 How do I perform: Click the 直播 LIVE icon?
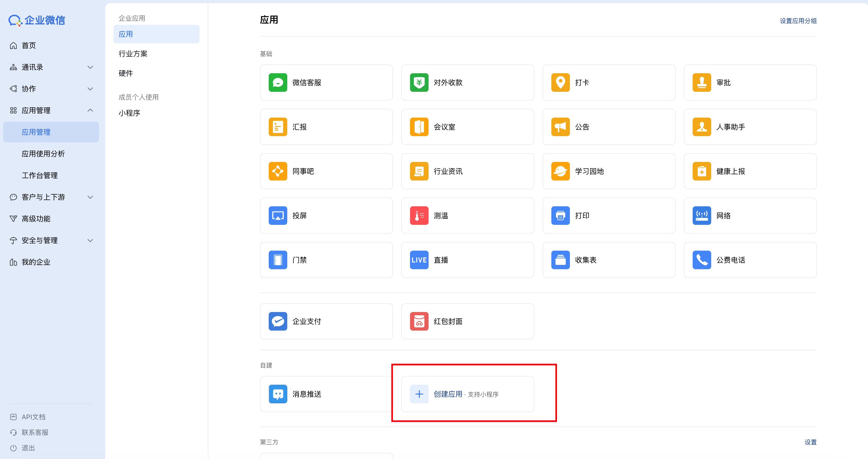419,260
